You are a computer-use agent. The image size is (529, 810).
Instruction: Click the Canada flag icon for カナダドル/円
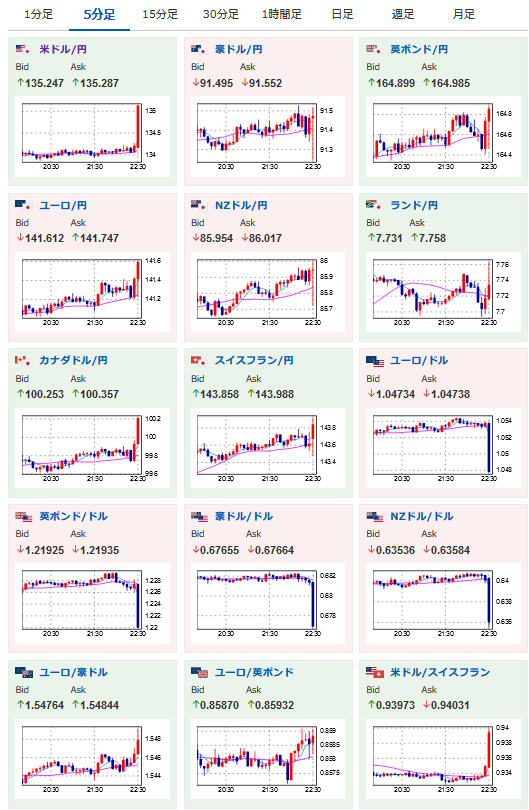[x=23, y=360]
